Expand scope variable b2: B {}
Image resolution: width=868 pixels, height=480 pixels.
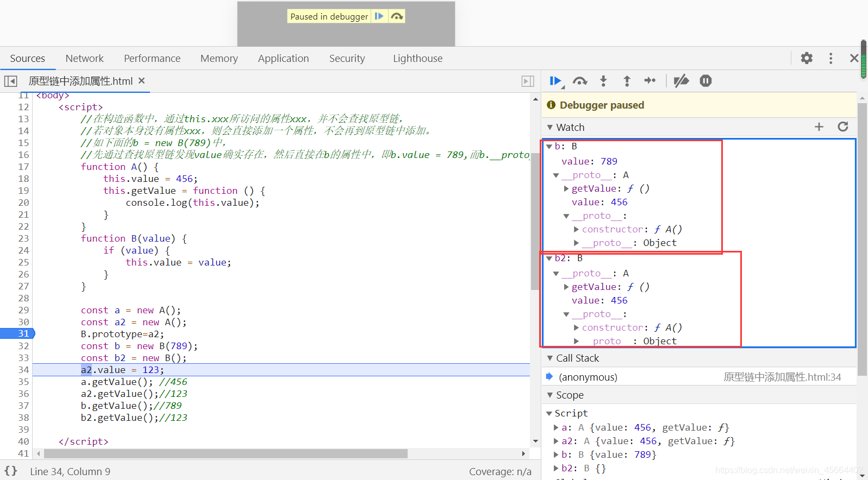click(x=556, y=469)
